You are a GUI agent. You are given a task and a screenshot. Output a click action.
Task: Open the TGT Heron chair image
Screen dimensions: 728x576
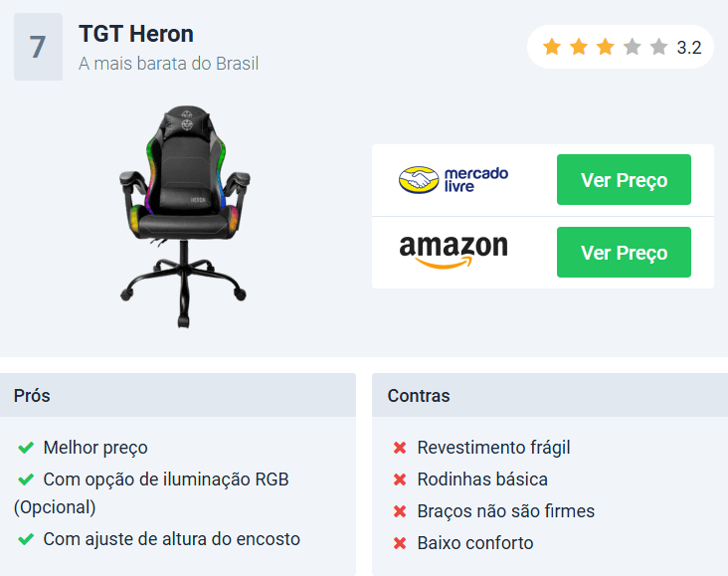[184, 217]
